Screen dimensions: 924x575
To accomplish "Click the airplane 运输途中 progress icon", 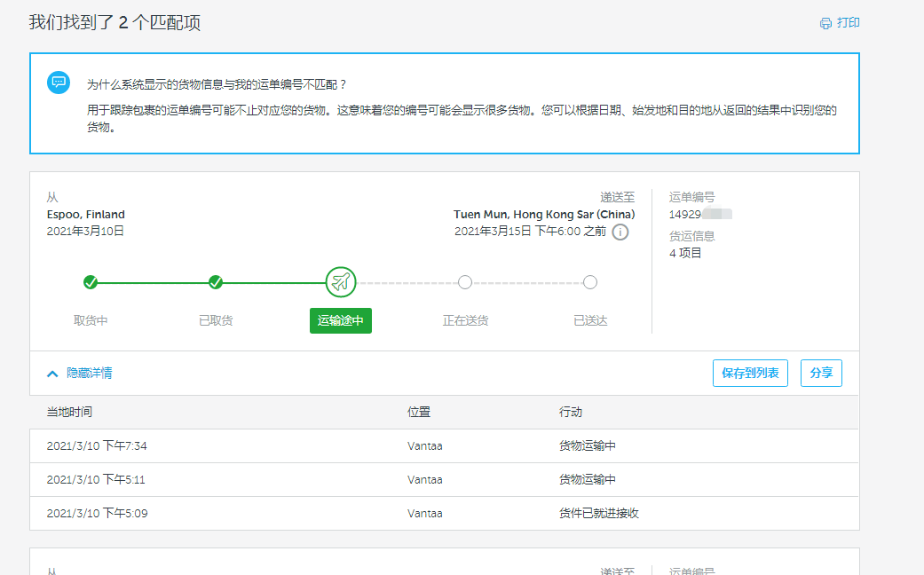I will pos(341,282).
